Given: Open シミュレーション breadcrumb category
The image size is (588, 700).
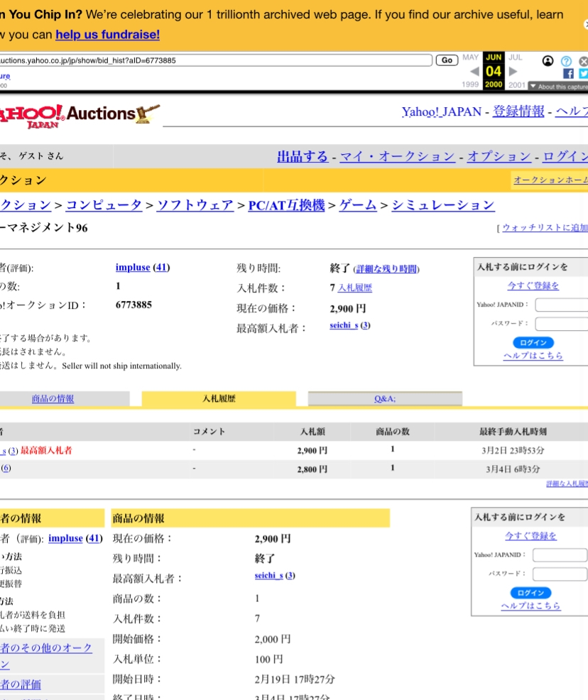Looking at the screenshot, I should (x=443, y=205).
